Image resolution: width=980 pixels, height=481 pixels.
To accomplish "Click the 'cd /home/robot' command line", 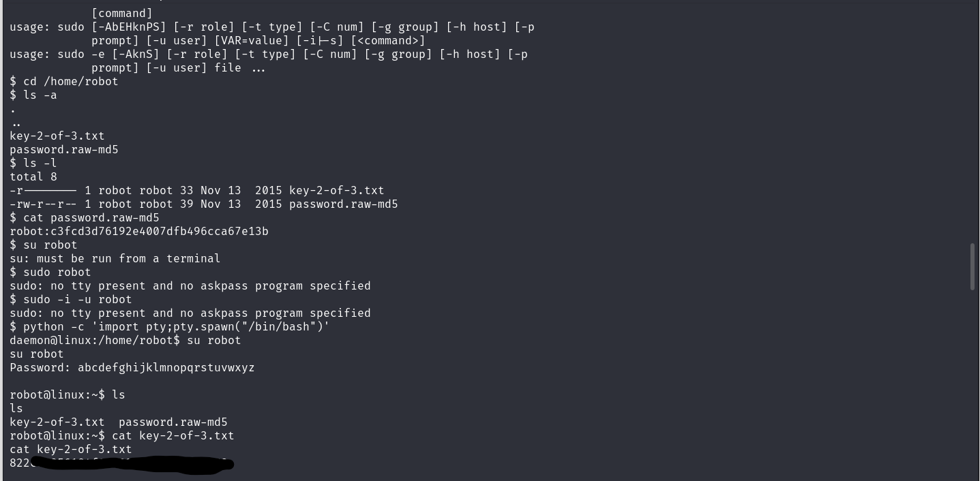I will 64,81.
